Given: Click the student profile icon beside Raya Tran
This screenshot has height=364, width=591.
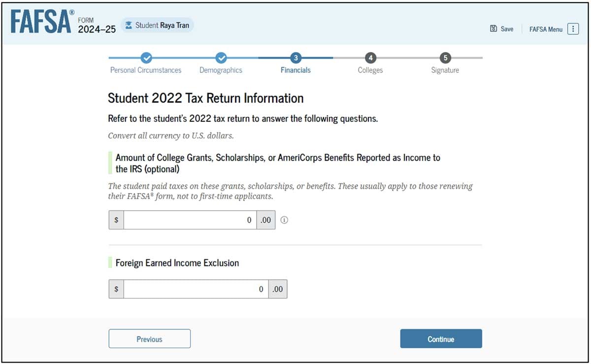Looking at the screenshot, I should pos(129,25).
